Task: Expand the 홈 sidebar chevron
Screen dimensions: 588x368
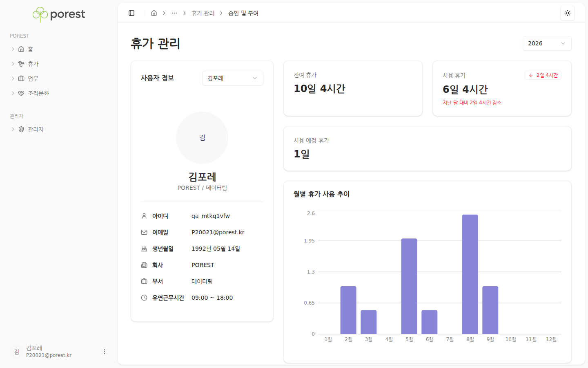Action: coord(13,49)
